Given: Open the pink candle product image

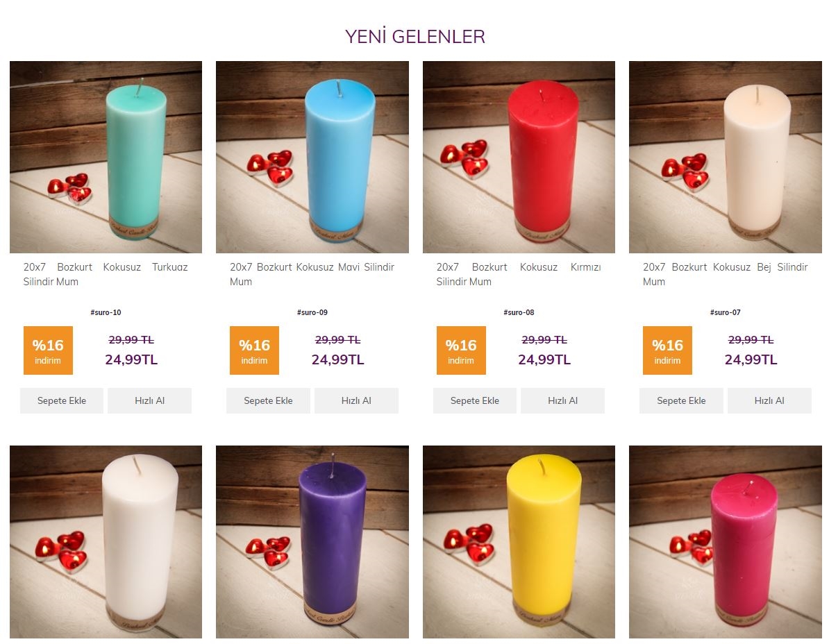Looking at the screenshot, I should [725, 541].
